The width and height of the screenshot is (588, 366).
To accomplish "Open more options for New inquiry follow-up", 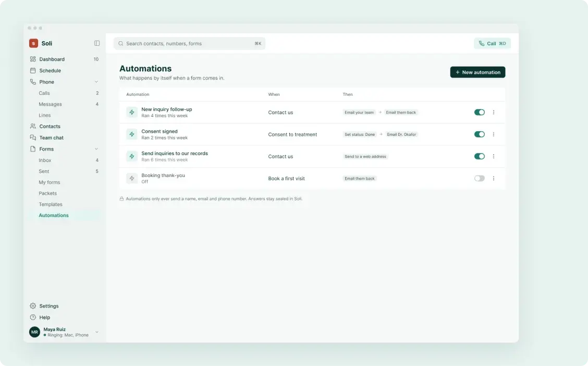I will coord(494,112).
